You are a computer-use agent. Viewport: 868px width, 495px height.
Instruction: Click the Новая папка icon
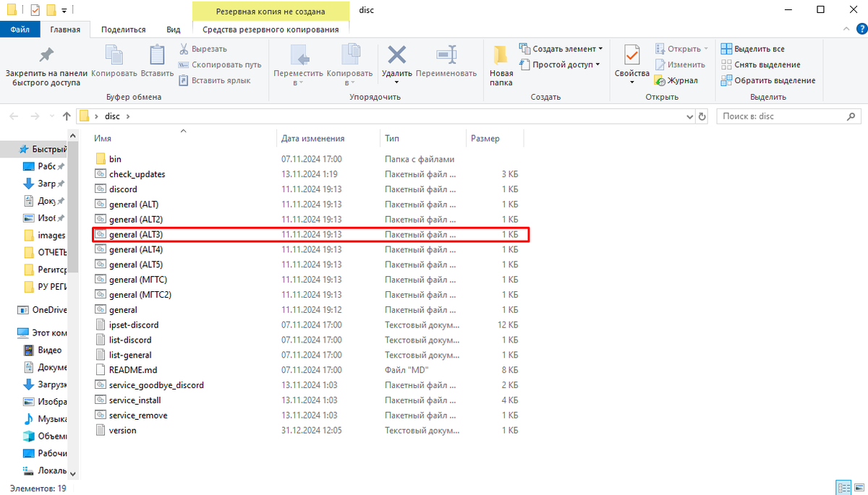(501, 56)
